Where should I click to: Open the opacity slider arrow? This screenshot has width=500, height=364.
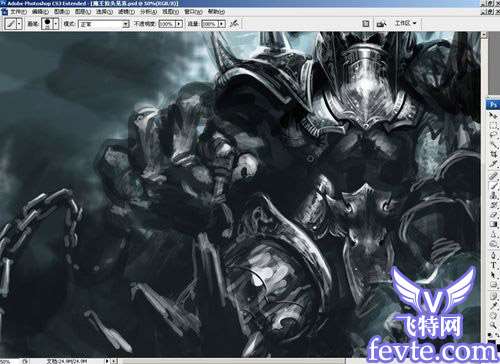(x=179, y=24)
